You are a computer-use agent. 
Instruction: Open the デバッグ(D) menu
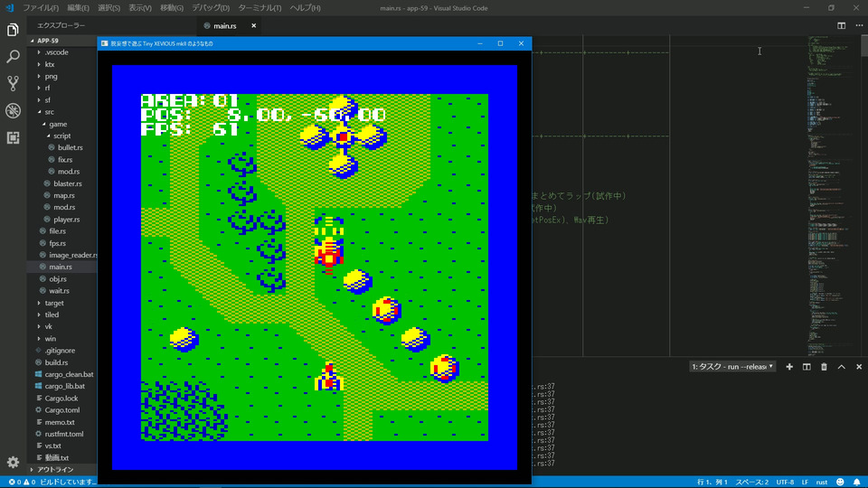click(x=211, y=8)
